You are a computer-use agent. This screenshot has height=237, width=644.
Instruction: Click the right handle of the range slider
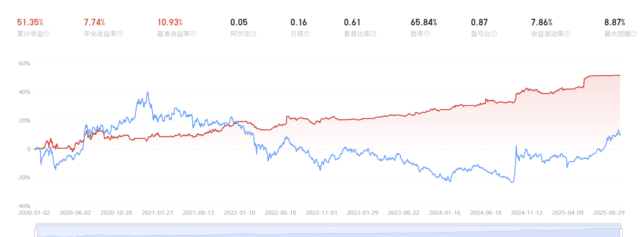pyautogui.click(x=621, y=232)
